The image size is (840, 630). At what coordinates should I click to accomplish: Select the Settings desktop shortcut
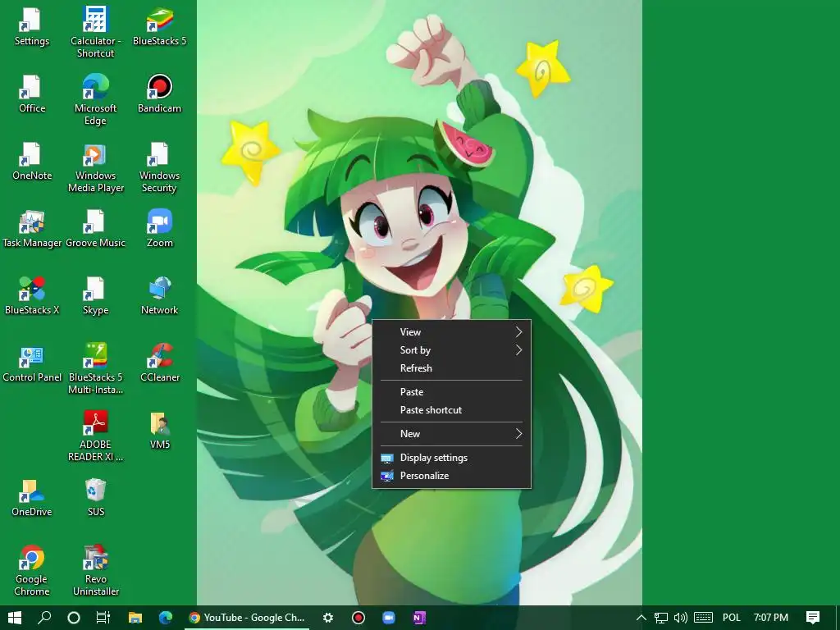[x=32, y=27]
